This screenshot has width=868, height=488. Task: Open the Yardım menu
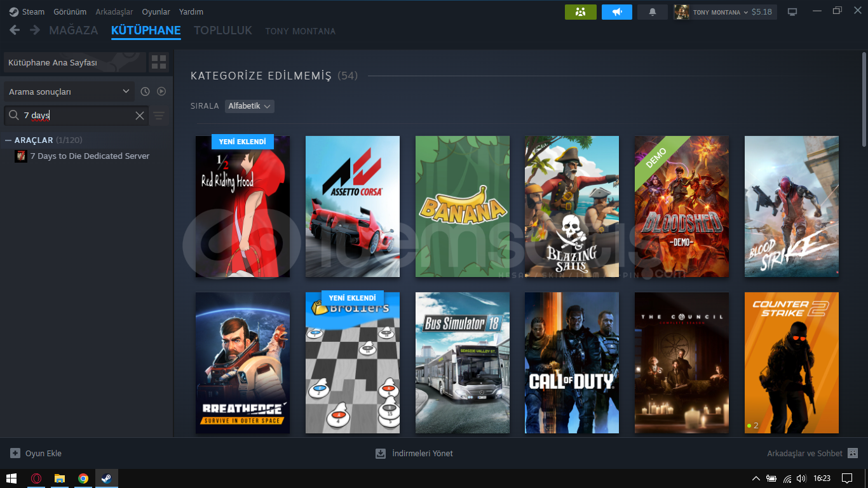tap(191, 11)
